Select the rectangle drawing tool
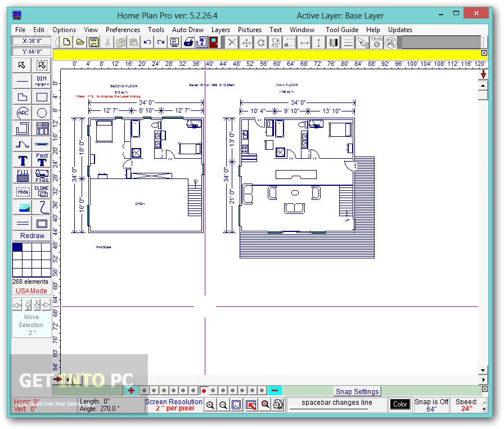This screenshot has height=429, width=504. [43, 97]
